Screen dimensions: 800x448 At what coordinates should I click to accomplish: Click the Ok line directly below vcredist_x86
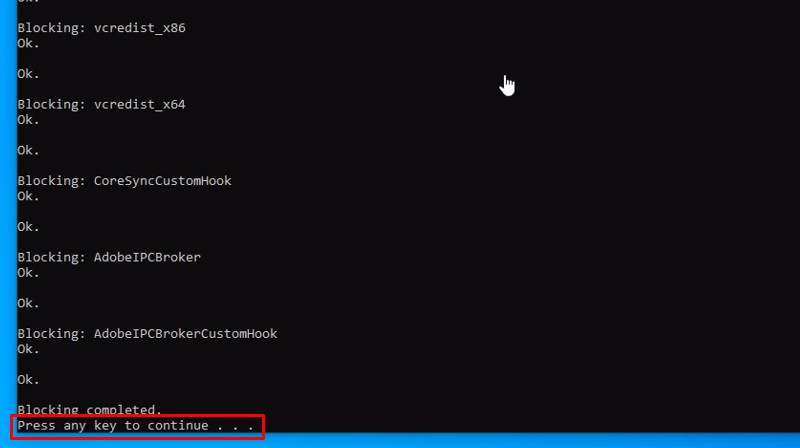[28, 43]
